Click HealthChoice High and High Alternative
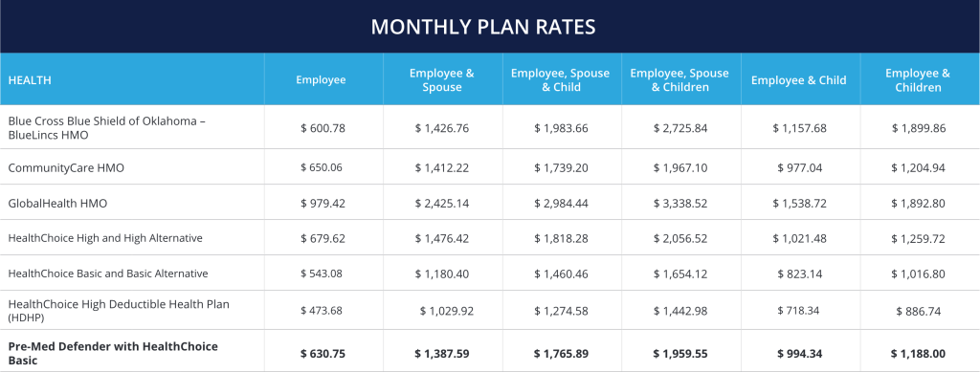 [x=105, y=238]
